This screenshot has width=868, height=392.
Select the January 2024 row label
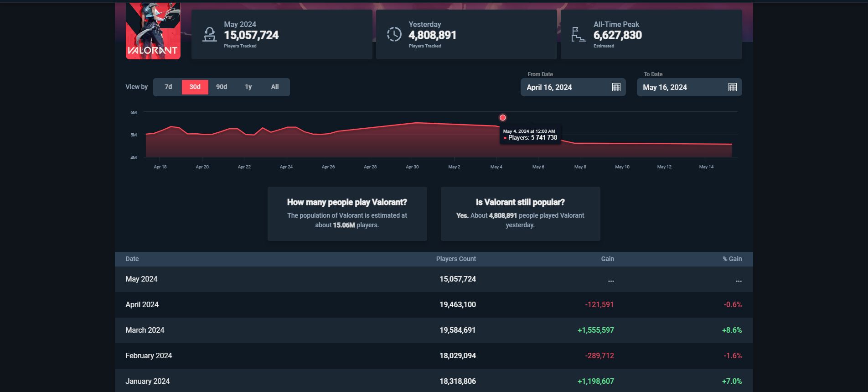click(x=147, y=381)
